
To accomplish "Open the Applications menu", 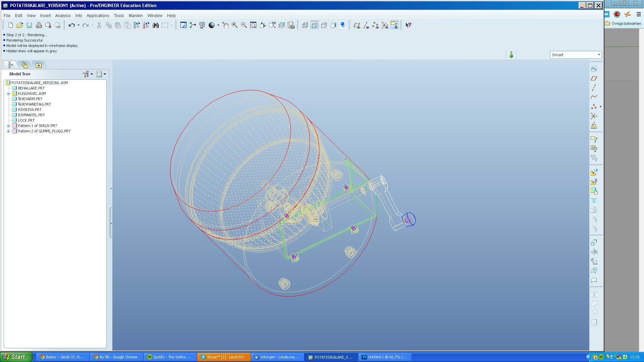I will point(98,16).
